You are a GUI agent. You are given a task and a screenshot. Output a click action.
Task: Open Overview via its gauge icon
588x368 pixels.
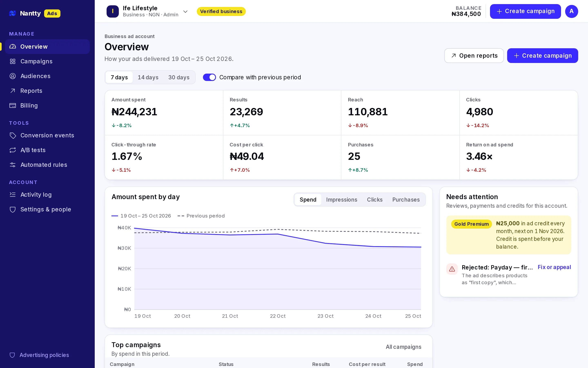13,46
